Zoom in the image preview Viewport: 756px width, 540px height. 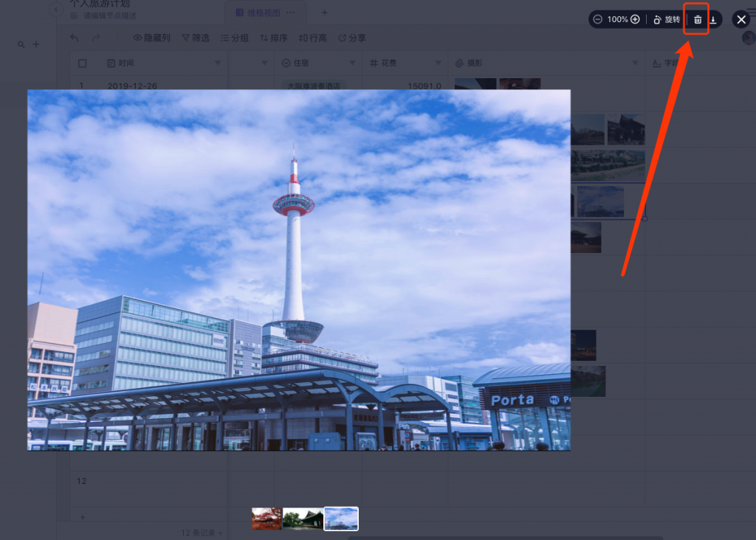[x=636, y=19]
